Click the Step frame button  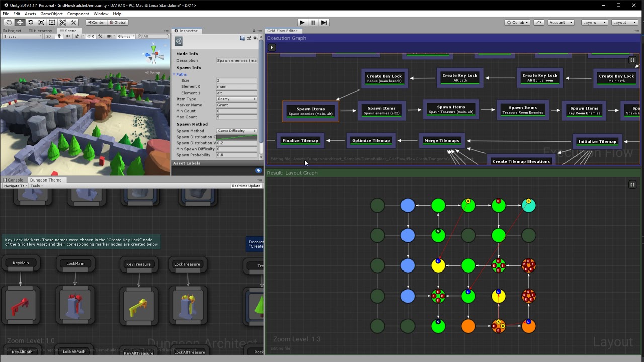(324, 22)
